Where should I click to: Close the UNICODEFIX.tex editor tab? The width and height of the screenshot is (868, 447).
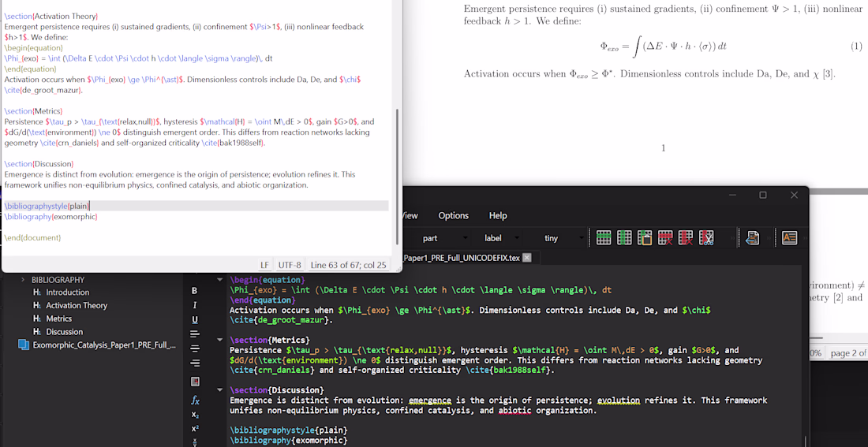click(x=526, y=258)
